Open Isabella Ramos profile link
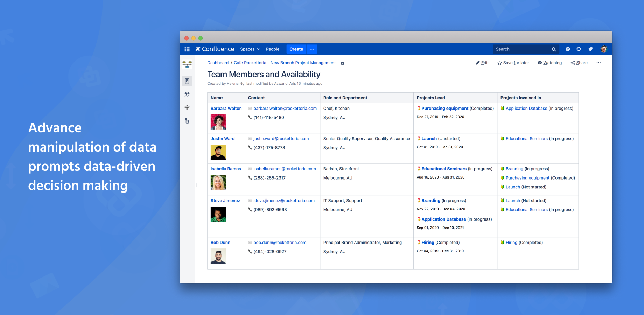Image resolution: width=644 pixels, height=315 pixels. click(x=226, y=169)
